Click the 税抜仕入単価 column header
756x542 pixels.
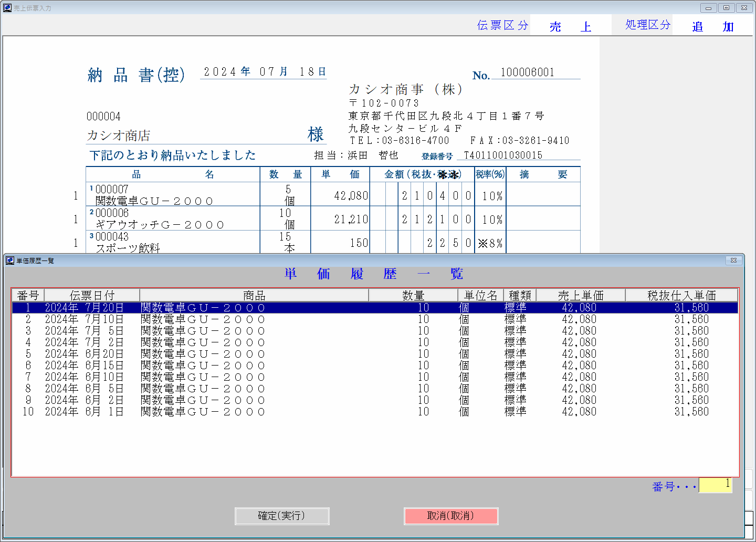point(681,295)
